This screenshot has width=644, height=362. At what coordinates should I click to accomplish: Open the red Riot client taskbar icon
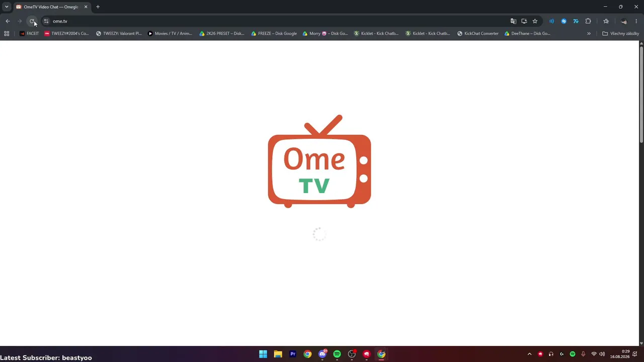[367, 354]
